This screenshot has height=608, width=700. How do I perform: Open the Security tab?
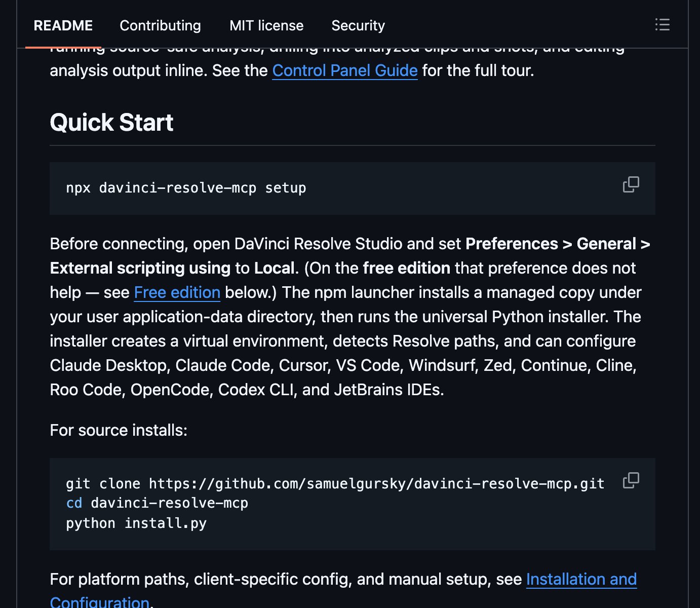[x=358, y=25]
